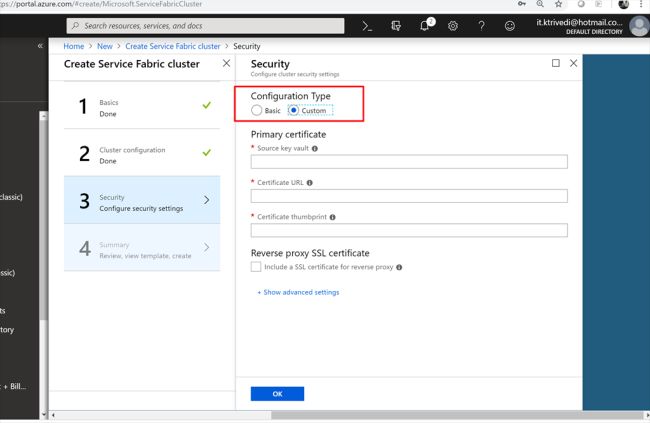Open the help question mark menu
650x423 pixels.
(481, 26)
